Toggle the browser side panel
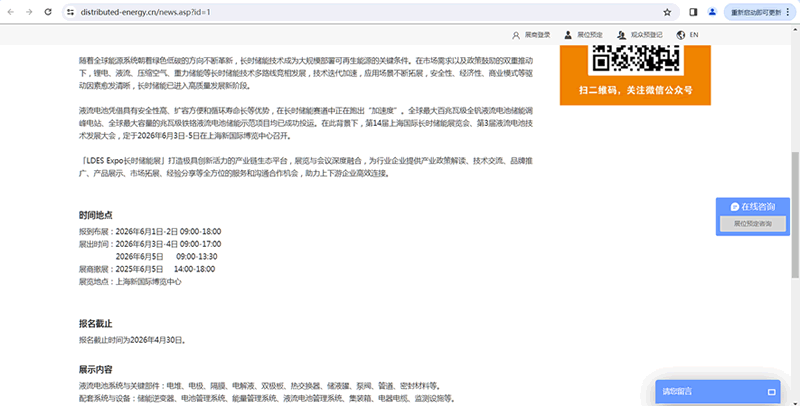This screenshot has height=406, width=800. coord(693,12)
